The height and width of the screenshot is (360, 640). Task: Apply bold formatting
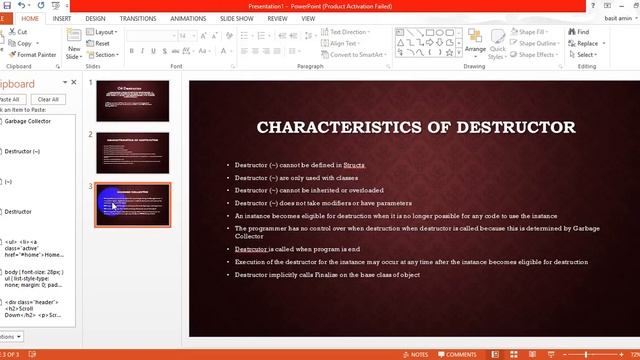131,51
